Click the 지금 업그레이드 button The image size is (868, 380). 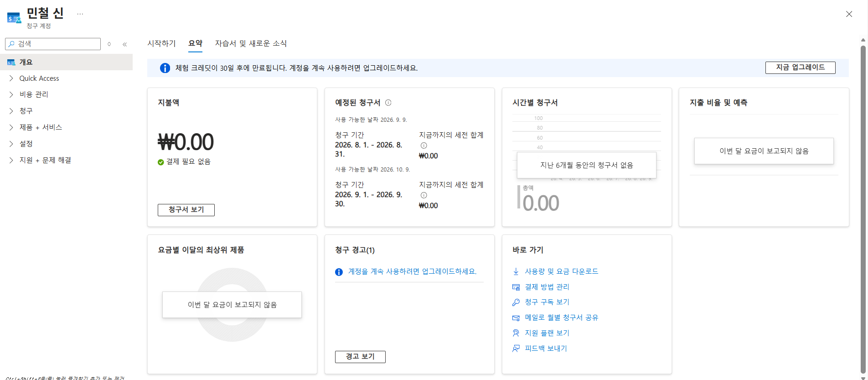click(800, 68)
